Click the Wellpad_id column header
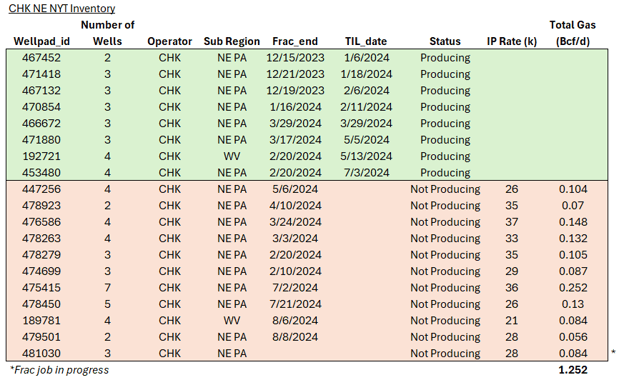Viewport: 624px width, 390px height. tap(41, 41)
